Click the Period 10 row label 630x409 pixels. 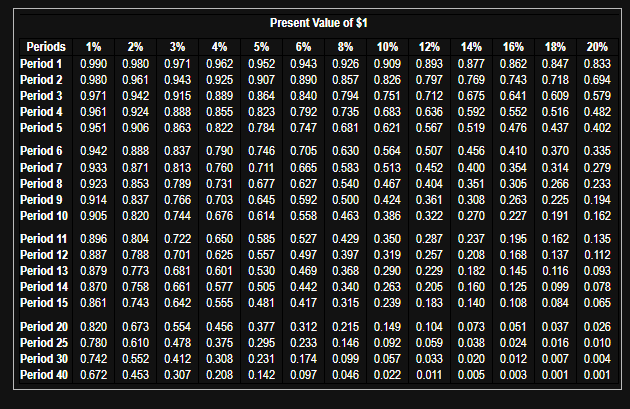coord(44,216)
